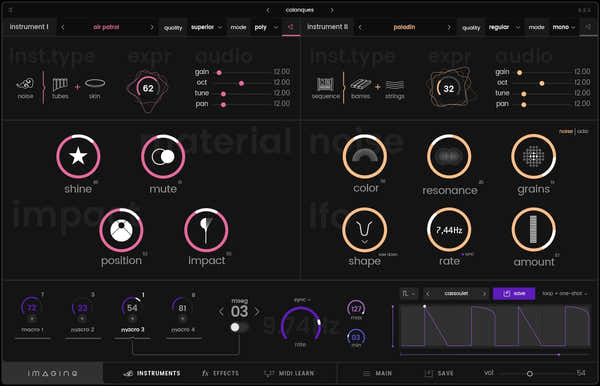Click the macro 3 knob
The width and height of the screenshot is (600, 386).
[132, 308]
